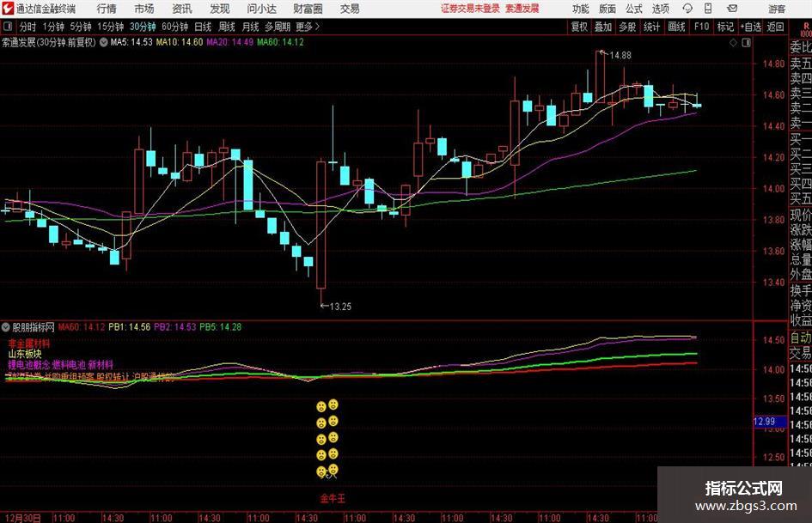Switch to the 1分钟 period
This screenshot has height=523, width=812.
(x=53, y=27)
